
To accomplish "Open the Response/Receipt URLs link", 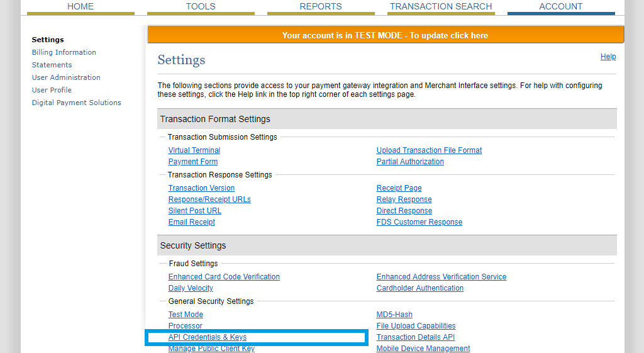I will 209,199.
